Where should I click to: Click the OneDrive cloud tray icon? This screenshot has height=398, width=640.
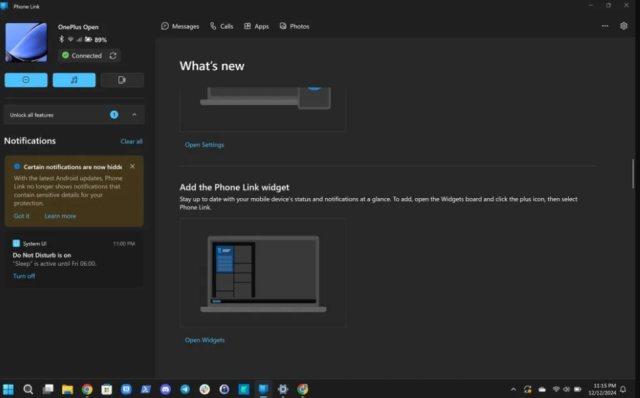click(x=542, y=389)
